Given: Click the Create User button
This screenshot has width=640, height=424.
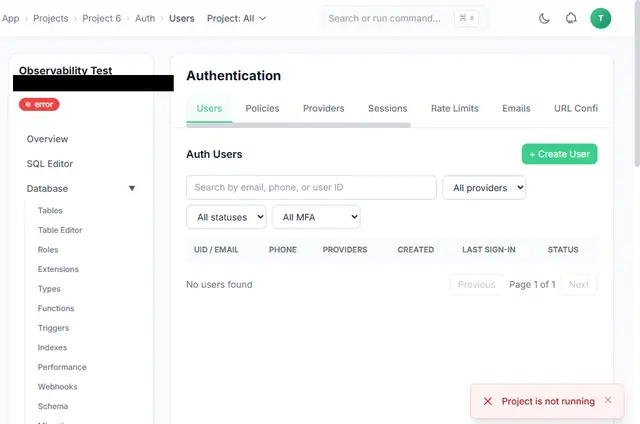Looking at the screenshot, I should pyautogui.click(x=559, y=154).
